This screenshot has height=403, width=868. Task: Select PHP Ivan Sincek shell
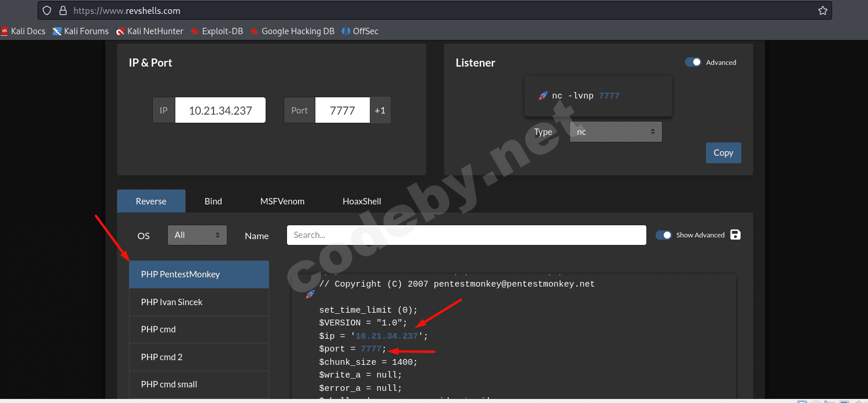pyautogui.click(x=199, y=302)
